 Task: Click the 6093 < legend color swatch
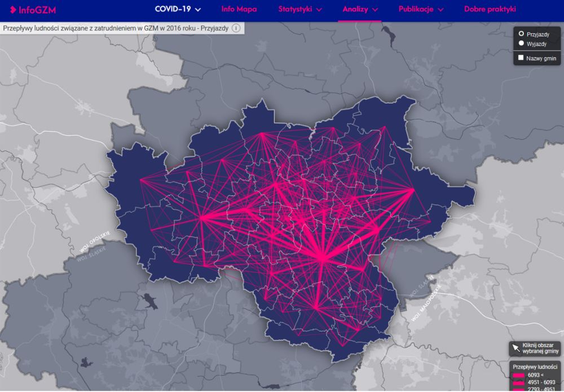tap(519, 375)
